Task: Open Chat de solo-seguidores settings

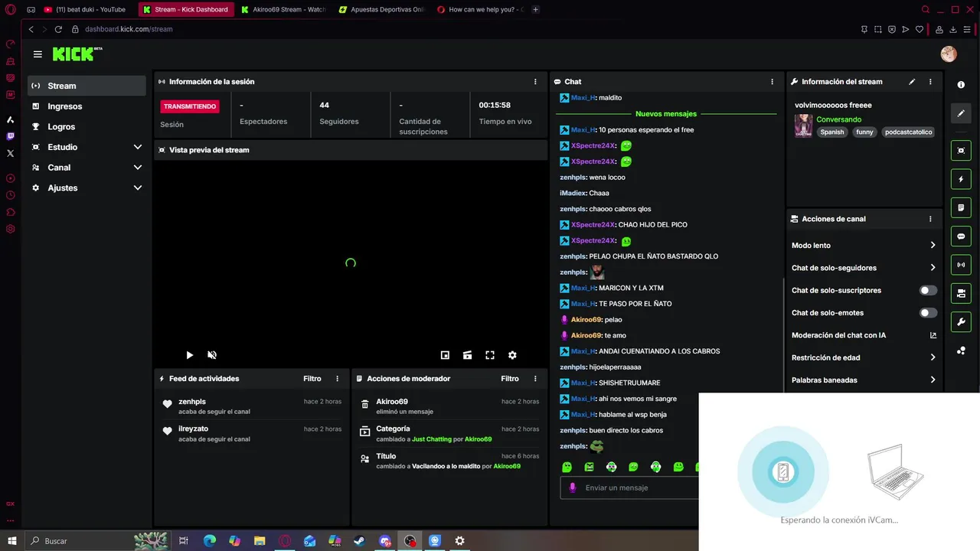Action: pyautogui.click(x=864, y=268)
